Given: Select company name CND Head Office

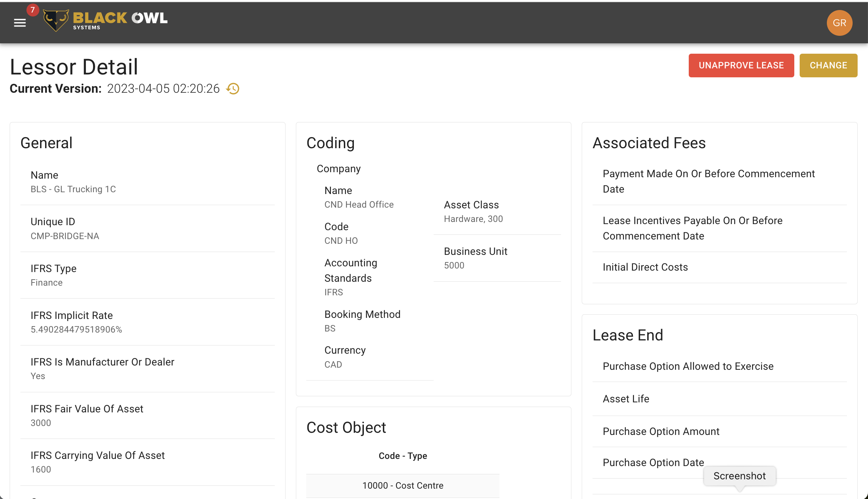Looking at the screenshot, I should (x=359, y=204).
